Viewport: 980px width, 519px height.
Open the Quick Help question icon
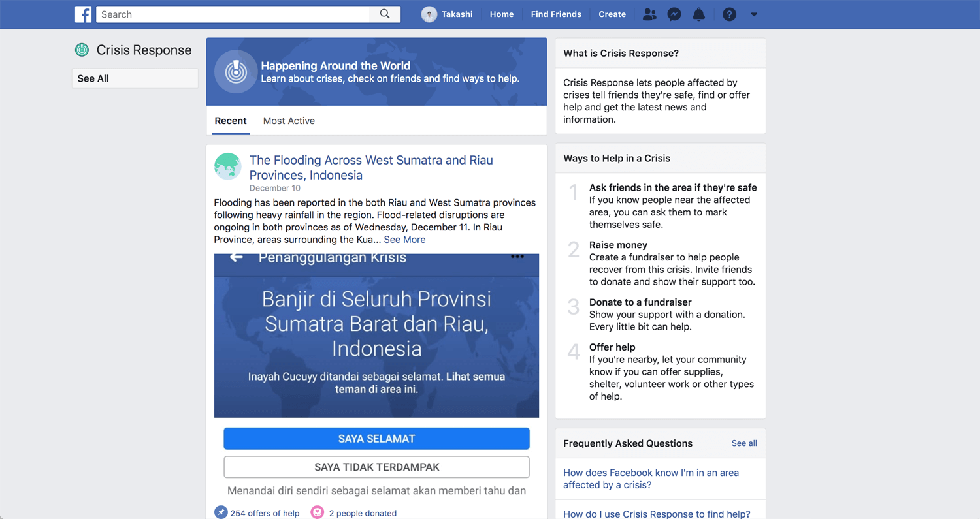tap(729, 14)
